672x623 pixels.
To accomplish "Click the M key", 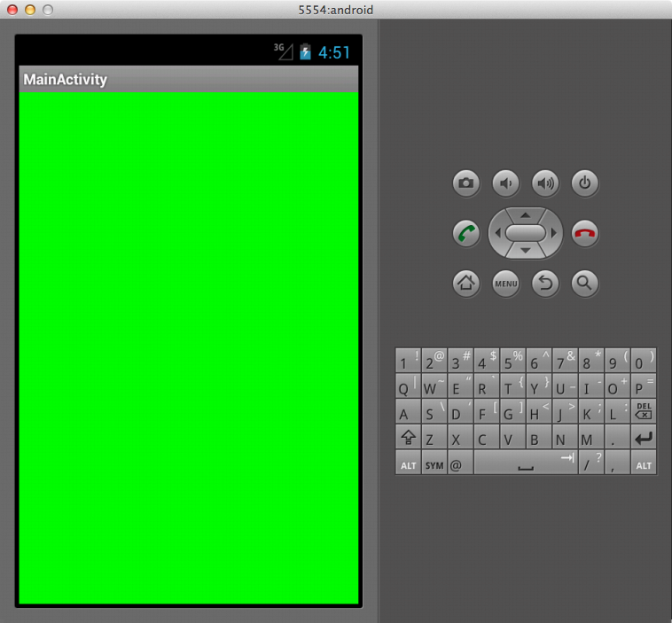I will coord(591,437).
